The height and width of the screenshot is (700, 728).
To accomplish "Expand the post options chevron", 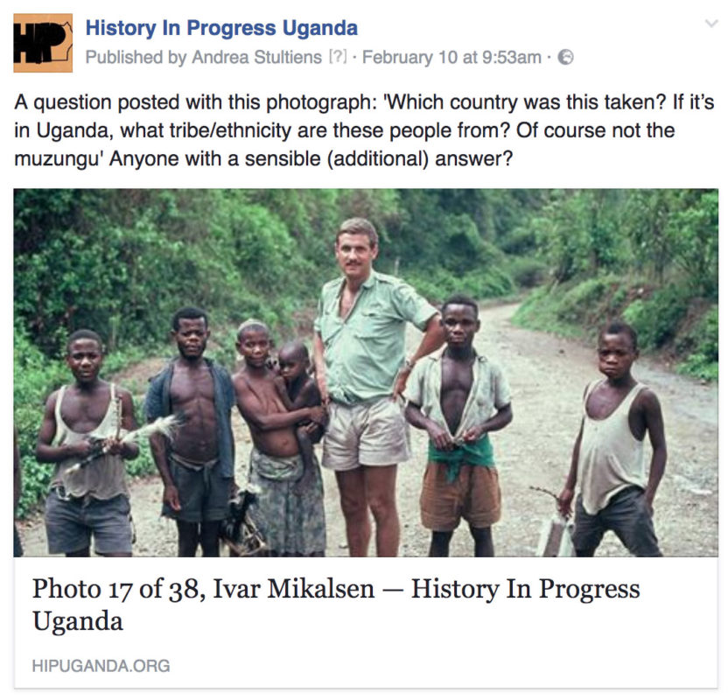I will tap(711, 24).
